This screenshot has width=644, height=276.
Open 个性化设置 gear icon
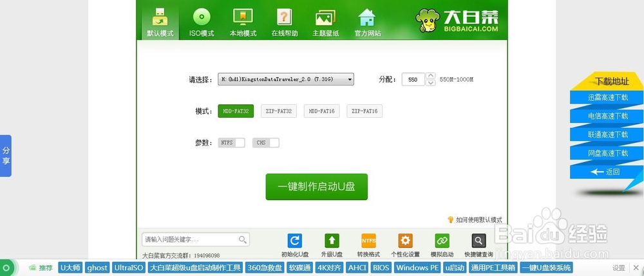(x=405, y=241)
